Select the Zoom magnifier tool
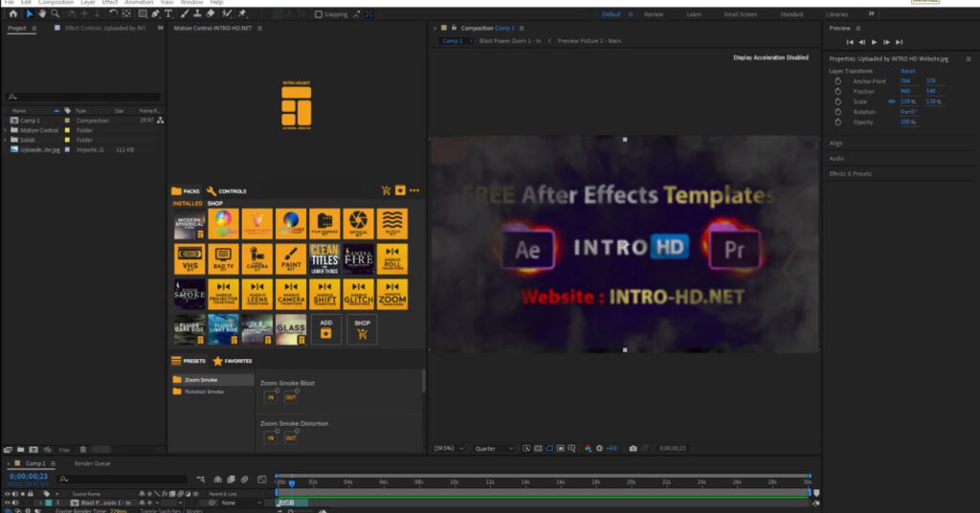Viewport: 980px width, 513px height. [x=55, y=13]
